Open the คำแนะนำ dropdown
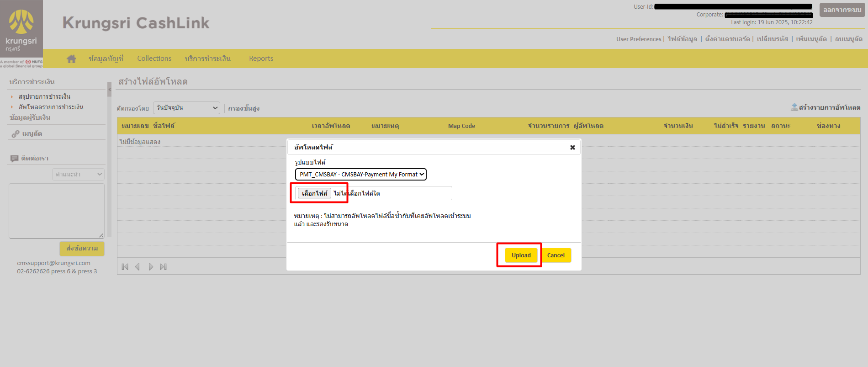The image size is (868, 367). [78, 174]
